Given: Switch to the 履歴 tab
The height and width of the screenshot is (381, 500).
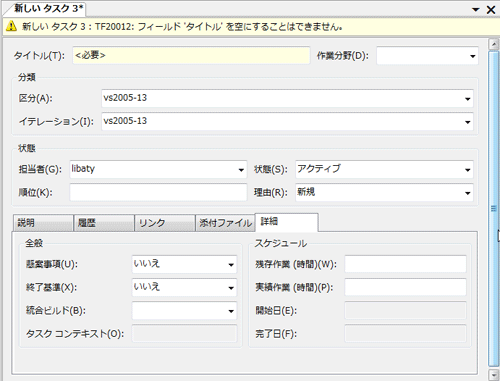Looking at the screenshot, I should click(x=104, y=223).
